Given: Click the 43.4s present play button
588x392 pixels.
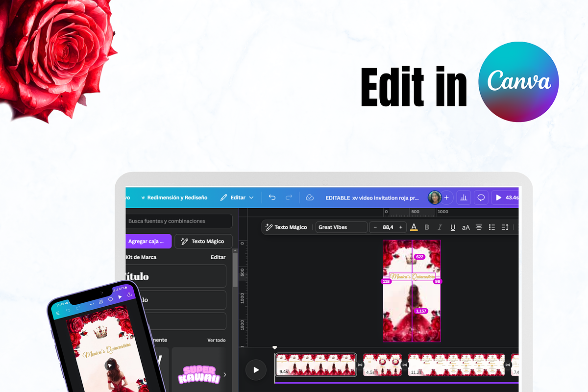Looking at the screenshot, I should (x=505, y=197).
